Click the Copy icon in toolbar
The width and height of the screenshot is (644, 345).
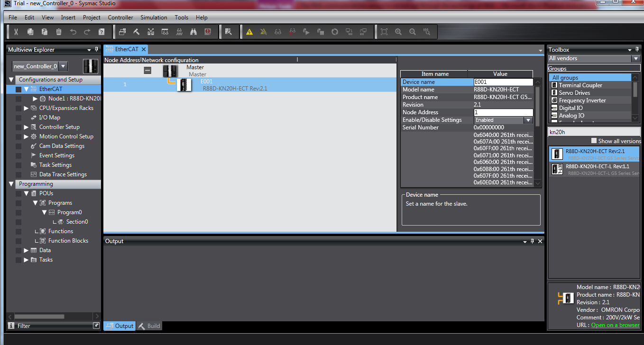click(30, 32)
